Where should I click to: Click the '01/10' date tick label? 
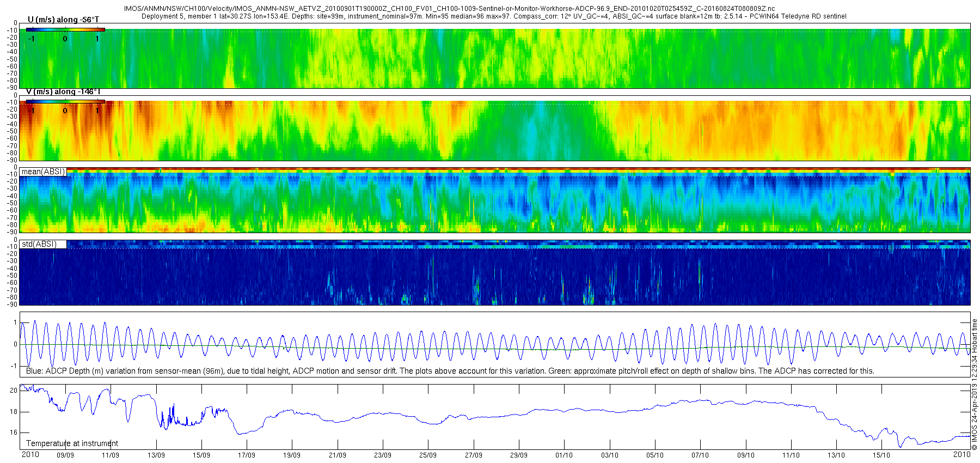point(564,455)
